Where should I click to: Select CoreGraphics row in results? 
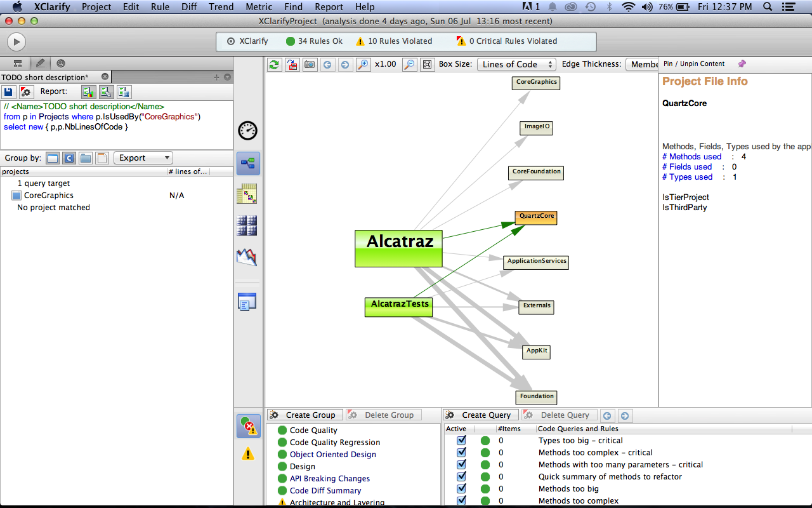[116, 196]
